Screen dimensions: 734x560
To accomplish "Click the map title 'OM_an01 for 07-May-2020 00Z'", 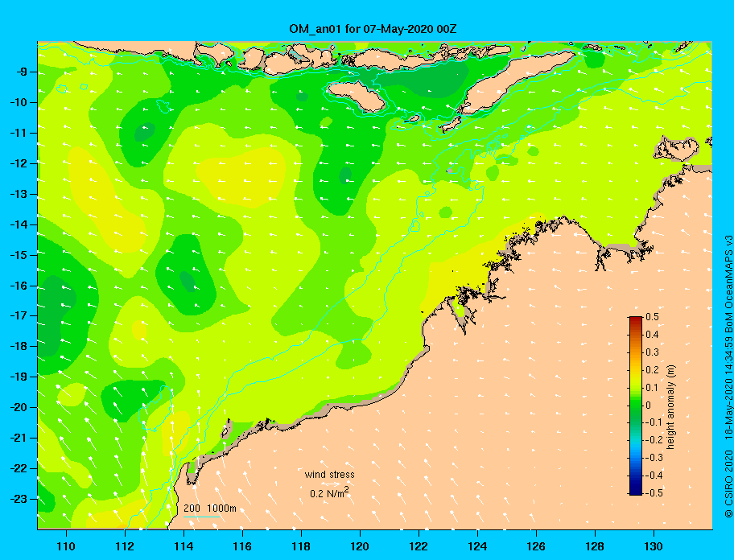I will coord(373,29).
